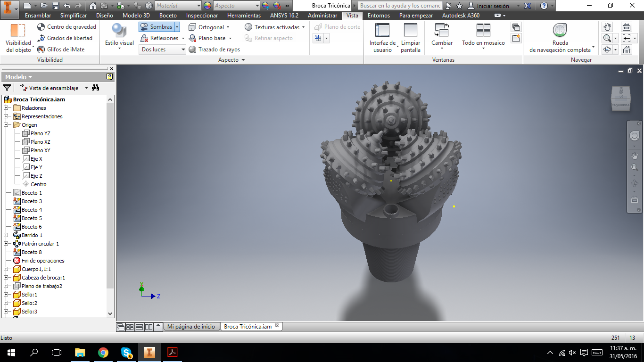This screenshot has height=362, width=644.
Task: Switch to the Ensamblar ribbon tab
Action: (x=38, y=16)
